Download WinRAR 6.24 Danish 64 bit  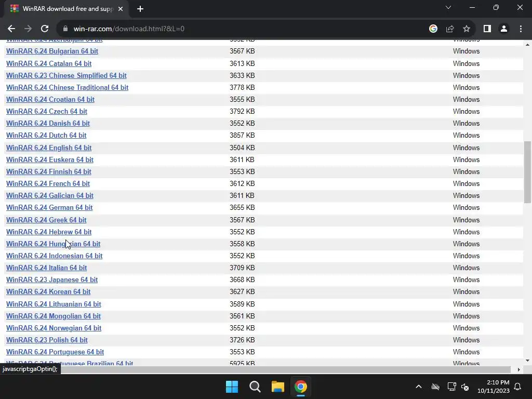[x=48, y=123]
